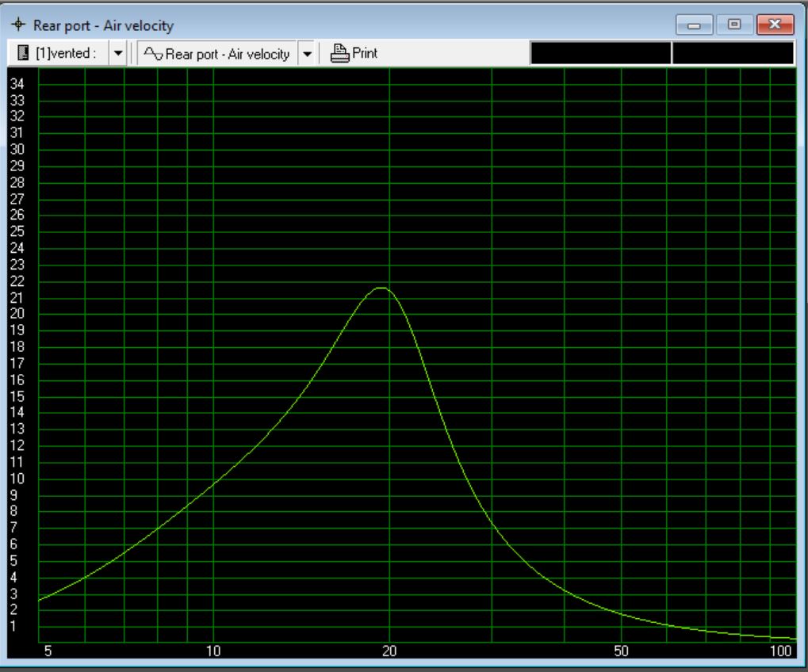
Task: Click the Rear port - Air velocity graph button
Action: tap(217, 54)
